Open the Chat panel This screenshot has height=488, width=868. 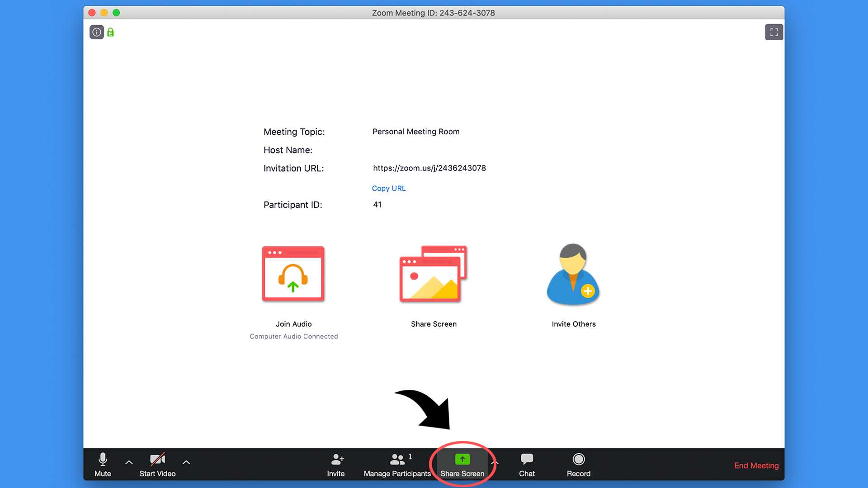click(527, 465)
